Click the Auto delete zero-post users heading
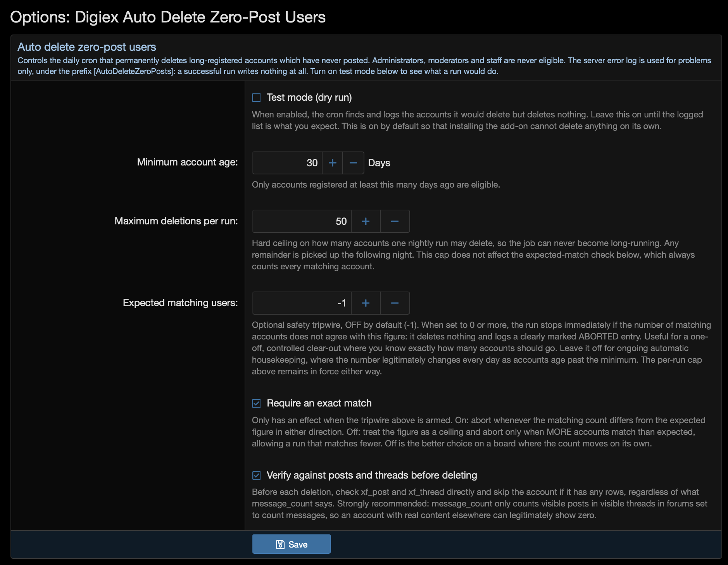This screenshot has height=565, width=728. click(87, 47)
